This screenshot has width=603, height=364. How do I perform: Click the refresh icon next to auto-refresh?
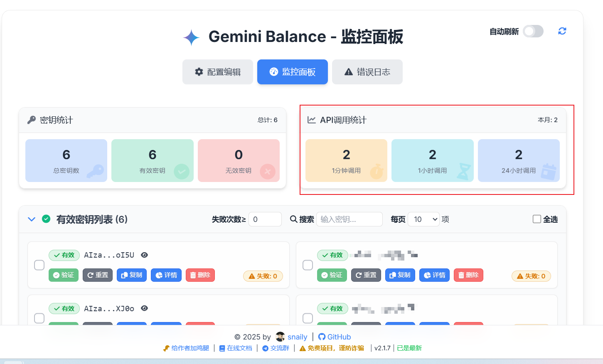[562, 31]
